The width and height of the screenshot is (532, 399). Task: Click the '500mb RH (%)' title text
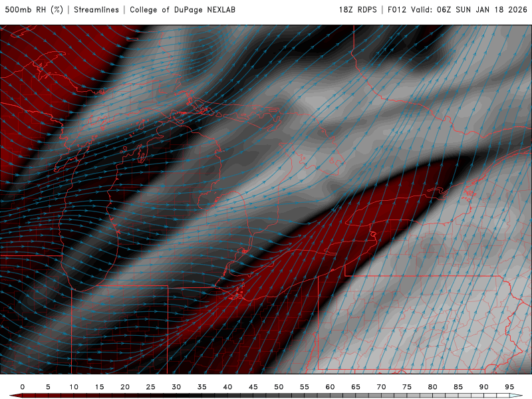34,9
